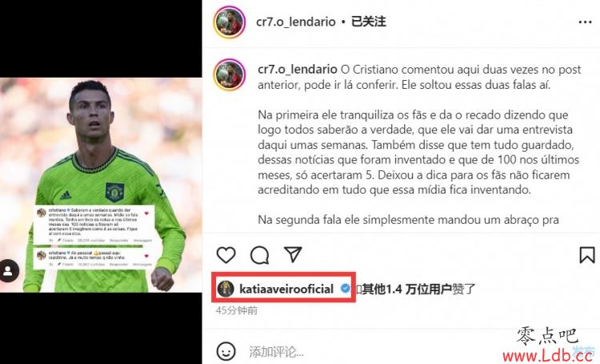
Task: Click the 45分钟前 timestamp
Action: [x=237, y=310]
